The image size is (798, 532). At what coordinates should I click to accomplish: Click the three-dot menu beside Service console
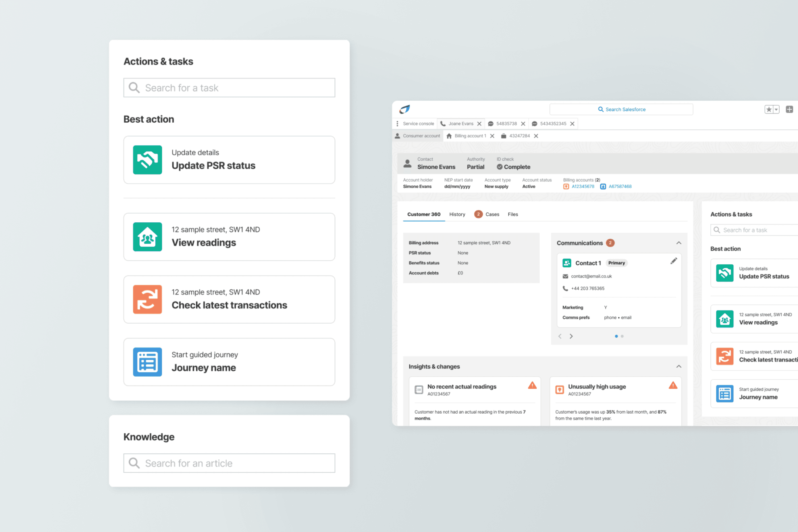[x=397, y=123]
